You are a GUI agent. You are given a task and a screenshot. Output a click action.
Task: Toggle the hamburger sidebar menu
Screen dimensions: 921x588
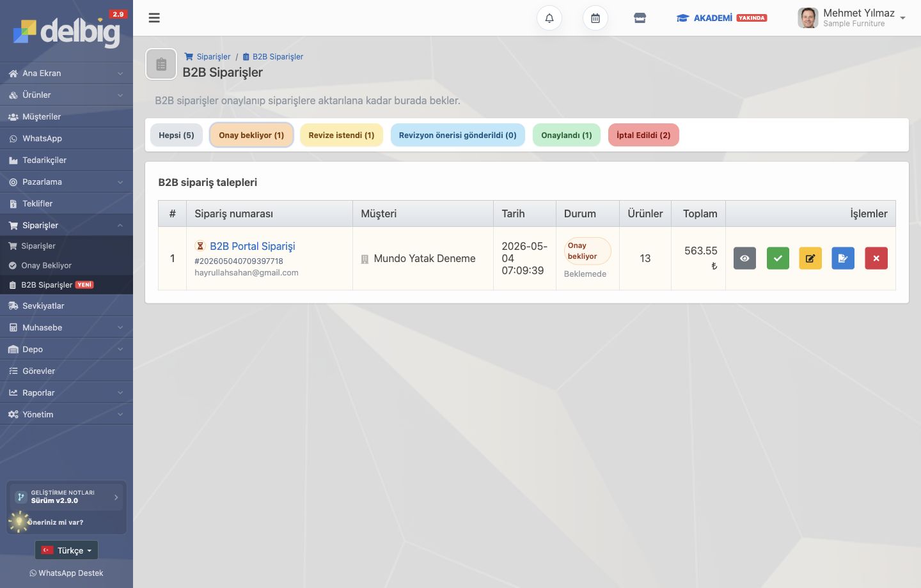(x=154, y=18)
